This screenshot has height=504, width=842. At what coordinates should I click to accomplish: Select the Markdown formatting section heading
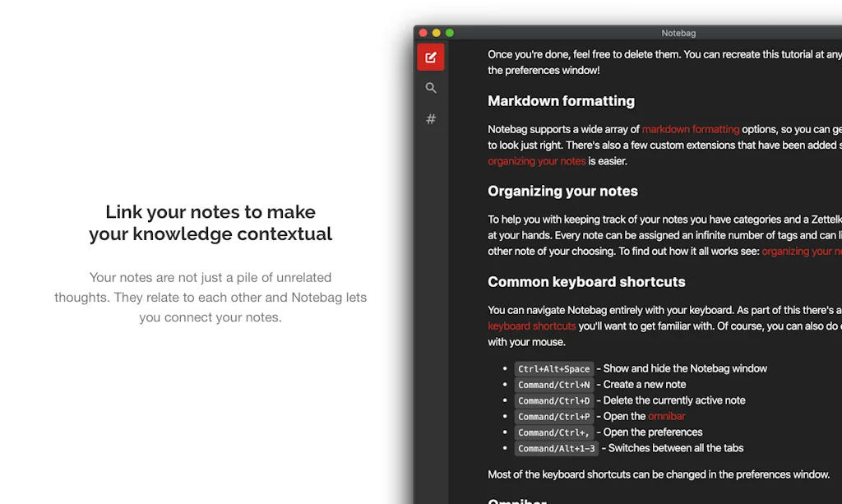click(x=561, y=101)
